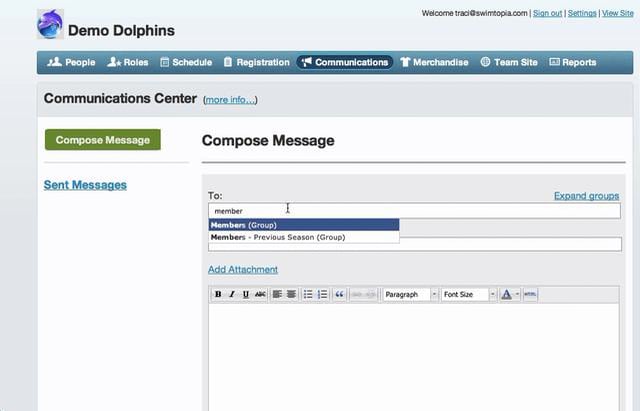This screenshot has width=640, height=411.
Task: Choose the text color A button
Action: pos(506,294)
